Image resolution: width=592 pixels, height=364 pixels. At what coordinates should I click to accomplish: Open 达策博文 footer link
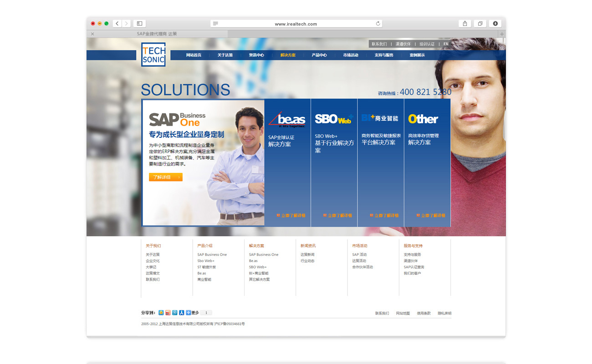point(153,273)
